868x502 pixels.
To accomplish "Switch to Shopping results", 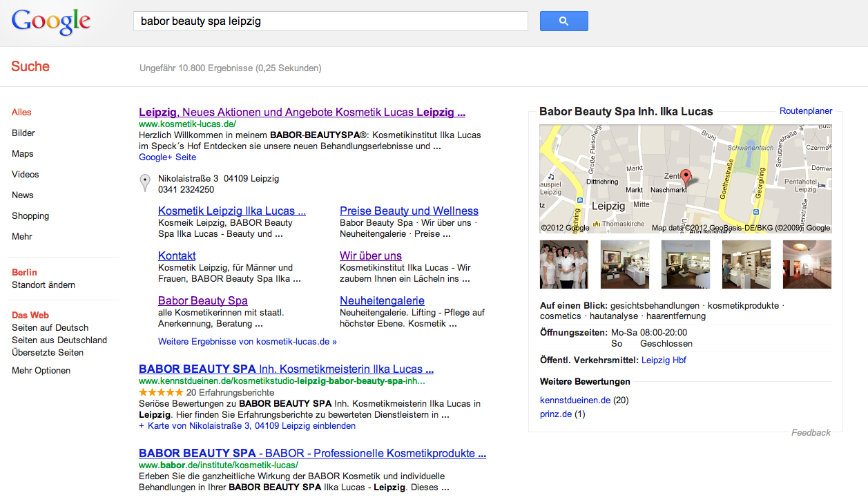I will 30,216.
